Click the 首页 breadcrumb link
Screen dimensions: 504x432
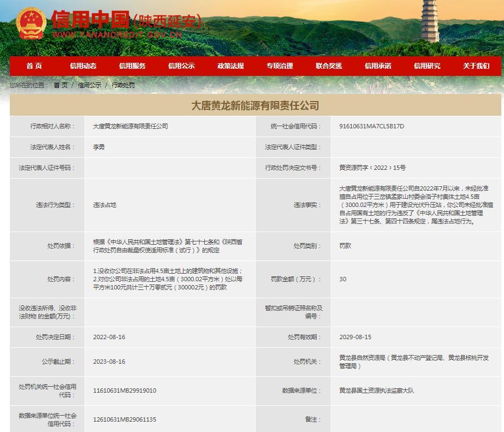[61, 85]
